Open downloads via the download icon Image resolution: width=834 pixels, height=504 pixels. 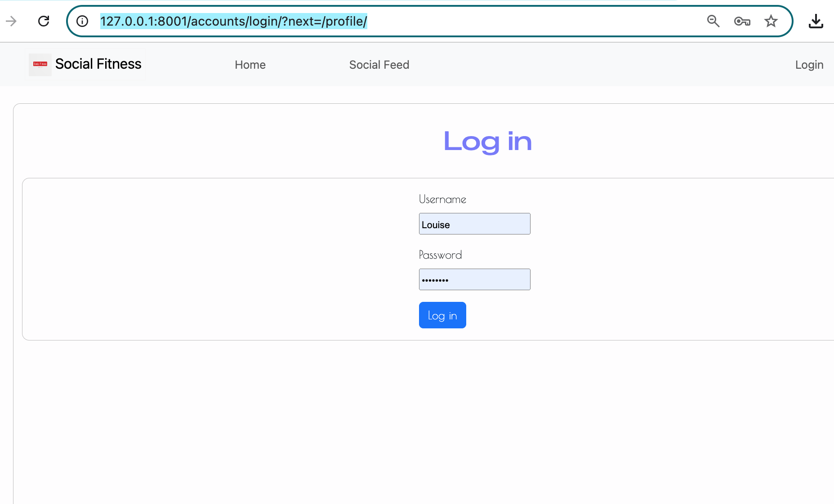(x=816, y=21)
